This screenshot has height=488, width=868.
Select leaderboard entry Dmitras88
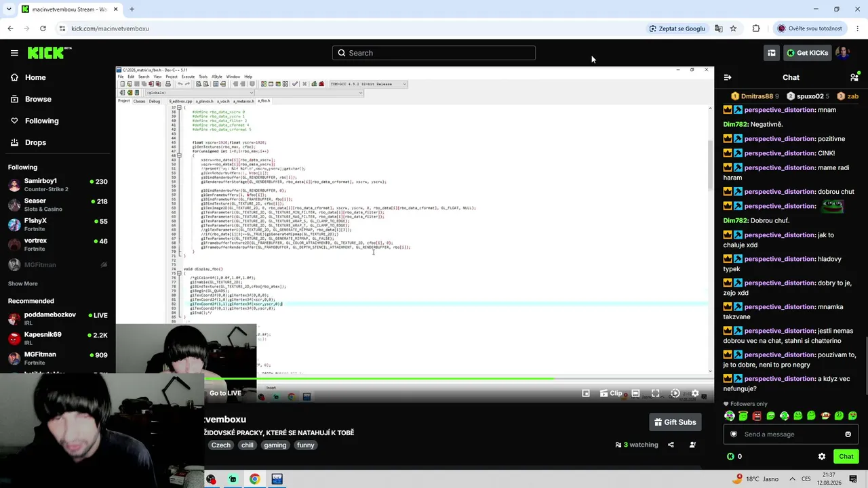(755, 96)
